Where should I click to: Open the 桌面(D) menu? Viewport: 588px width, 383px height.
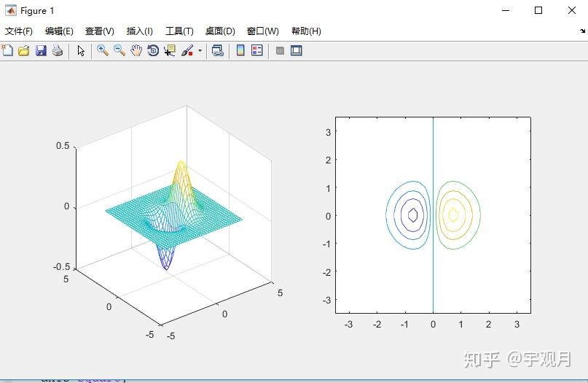[x=220, y=31]
